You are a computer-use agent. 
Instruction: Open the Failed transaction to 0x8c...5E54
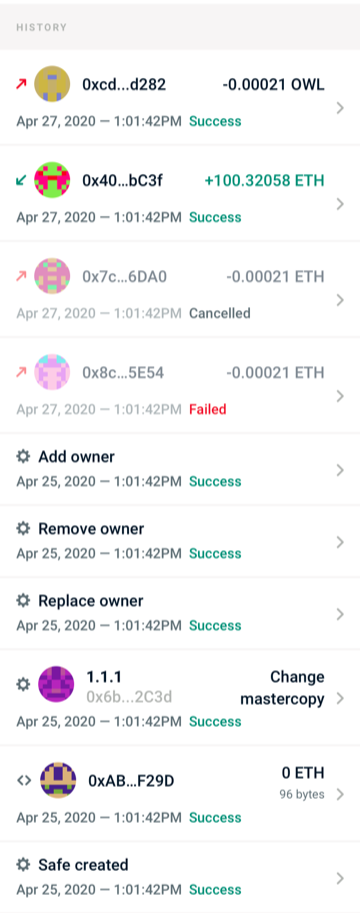[x=180, y=385]
